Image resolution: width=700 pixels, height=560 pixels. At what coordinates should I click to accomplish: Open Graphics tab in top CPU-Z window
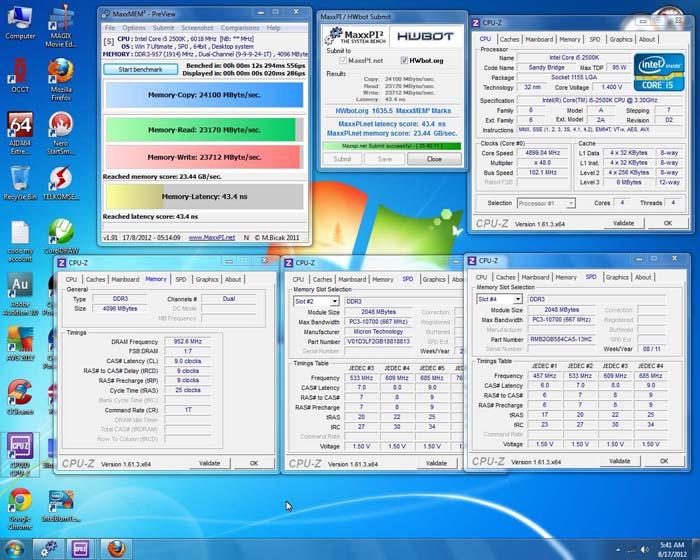point(621,39)
